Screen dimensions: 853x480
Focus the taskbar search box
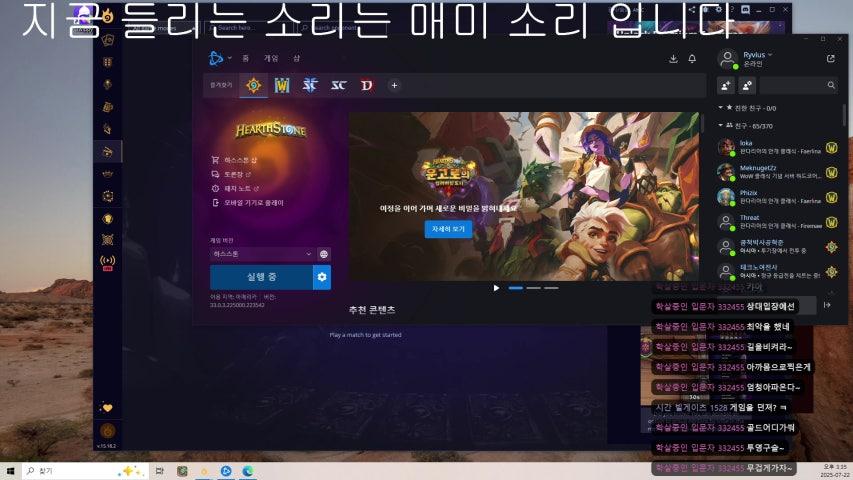[x=85, y=471]
